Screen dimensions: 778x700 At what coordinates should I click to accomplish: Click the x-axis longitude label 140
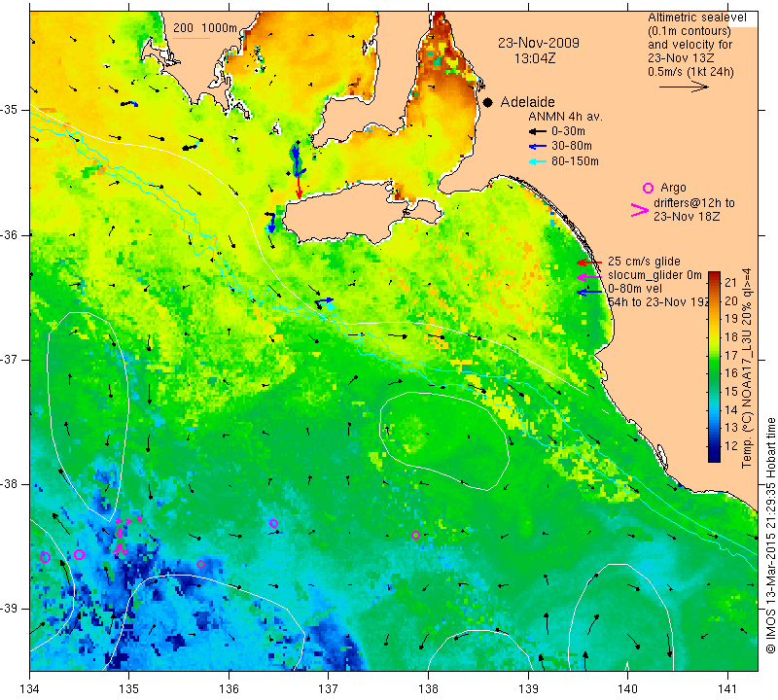tap(627, 689)
